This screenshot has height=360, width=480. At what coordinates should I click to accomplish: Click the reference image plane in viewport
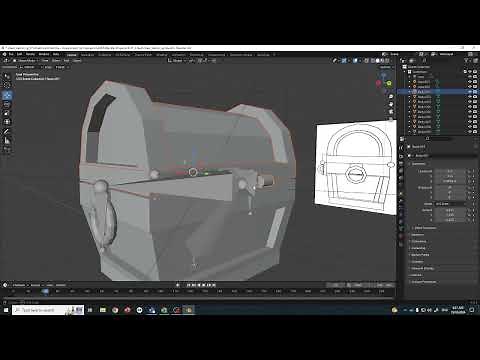356,168
